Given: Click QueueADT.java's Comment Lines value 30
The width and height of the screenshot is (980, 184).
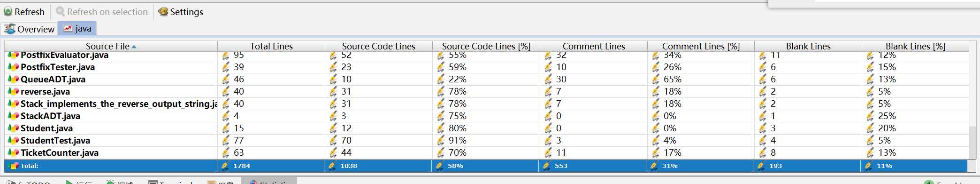Looking at the screenshot, I should pos(561,79).
